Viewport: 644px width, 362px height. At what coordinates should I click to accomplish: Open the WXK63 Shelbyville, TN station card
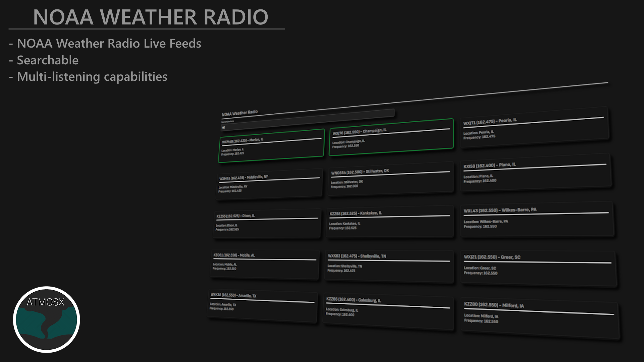(x=389, y=266)
